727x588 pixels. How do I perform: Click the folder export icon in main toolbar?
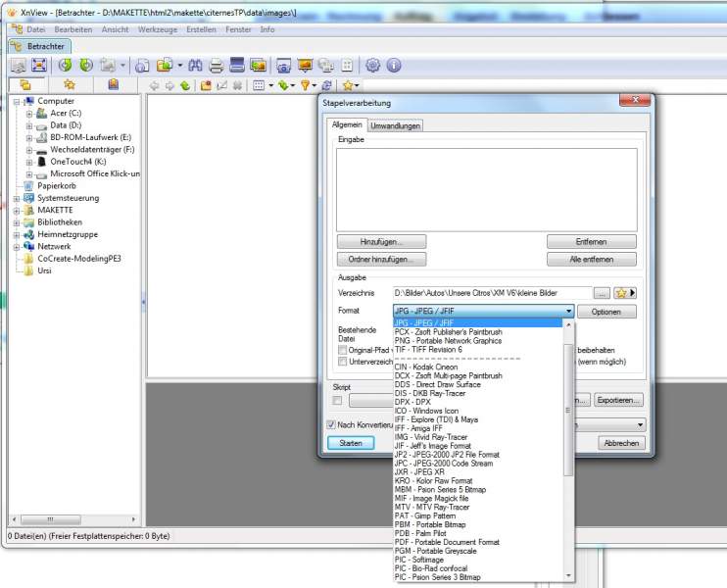pyautogui.click(x=165, y=66)
